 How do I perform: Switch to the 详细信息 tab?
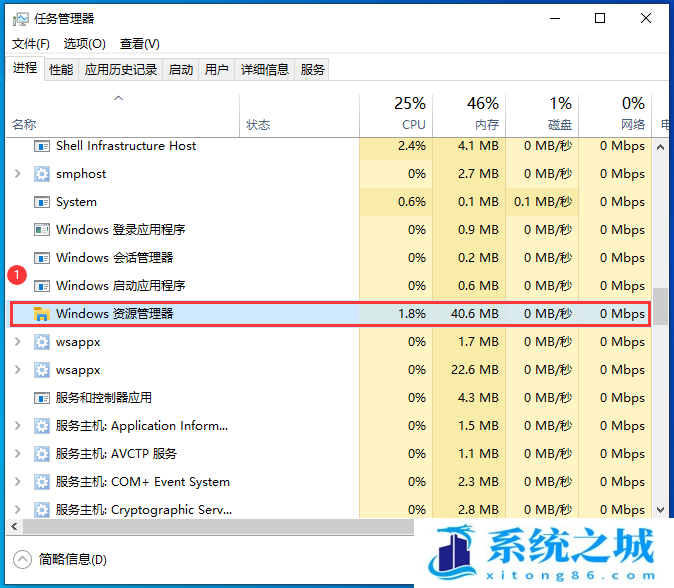click(264, 70)
